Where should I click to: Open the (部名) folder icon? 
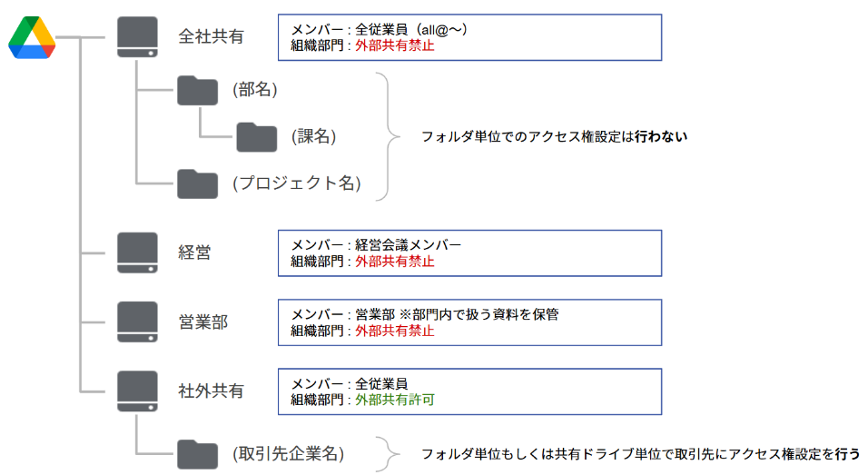coord(198,91)
